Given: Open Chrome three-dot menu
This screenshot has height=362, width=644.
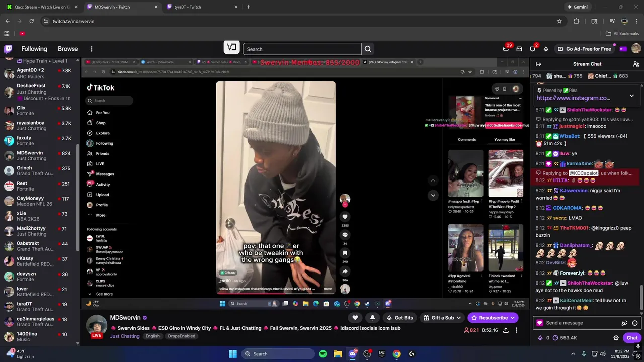Looking at the screenshot, I should (636, 21).
